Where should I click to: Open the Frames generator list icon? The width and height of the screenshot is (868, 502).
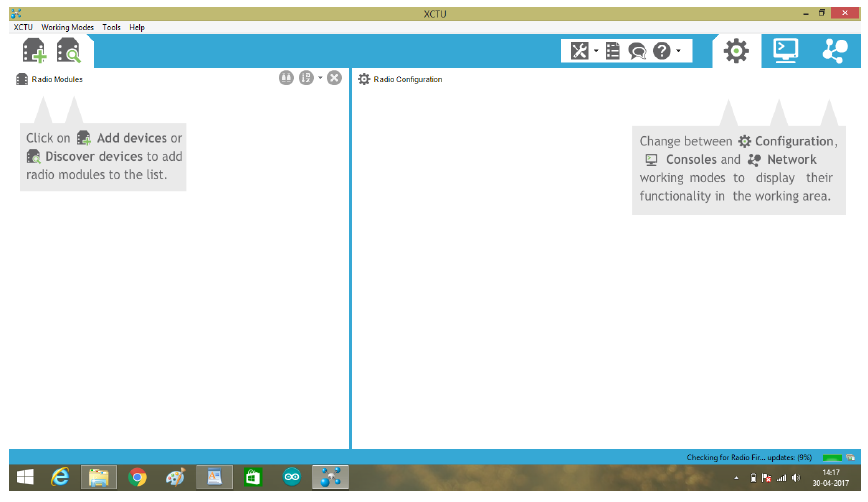(x=613, y=51)
